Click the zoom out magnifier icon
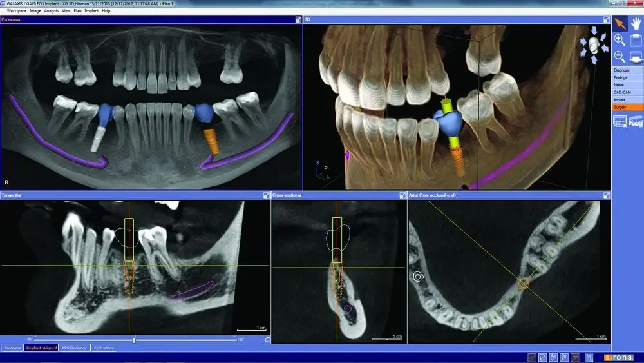644x363 pixels. [620, 56]
